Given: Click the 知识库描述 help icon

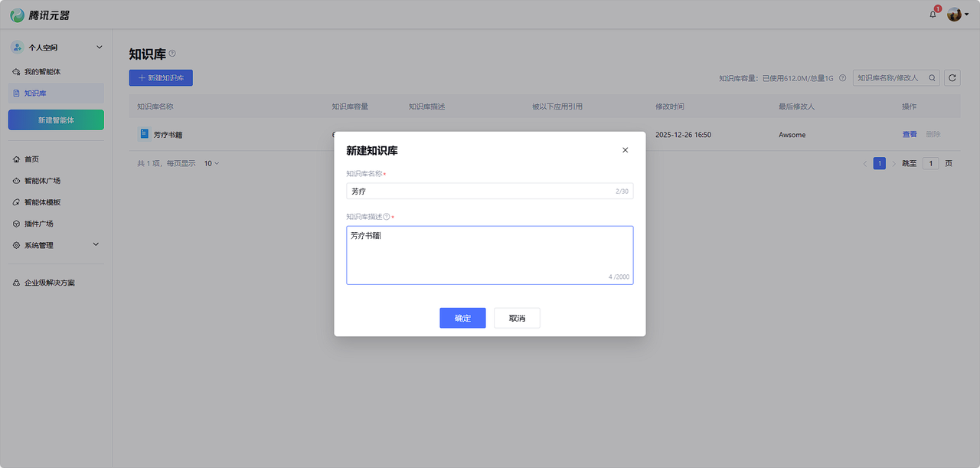Looking at the screenshot, I should click(387, 217).
